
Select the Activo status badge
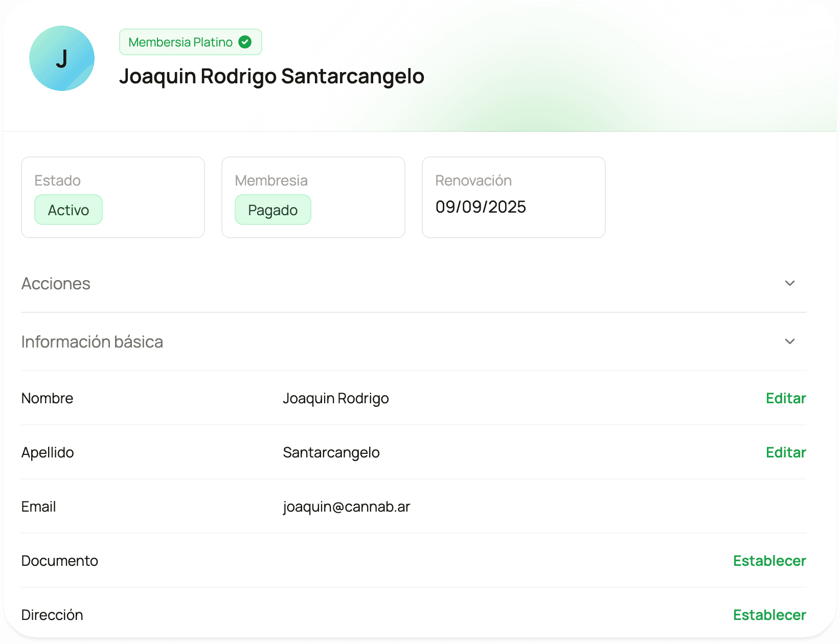click(x=69, y=210)
